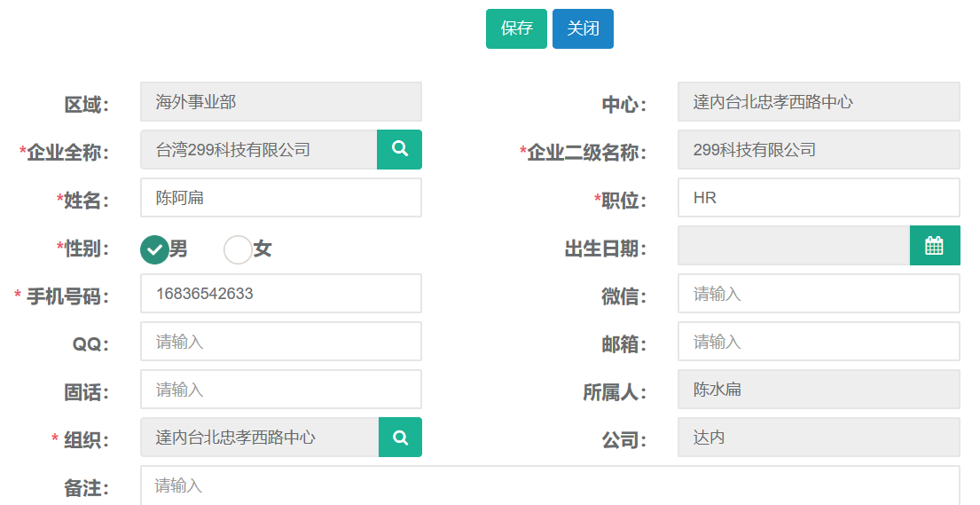Viewport: 980px width, 505px height.
Task: Click the search icon beside 企业全称 field
Action: coord(399,149)
